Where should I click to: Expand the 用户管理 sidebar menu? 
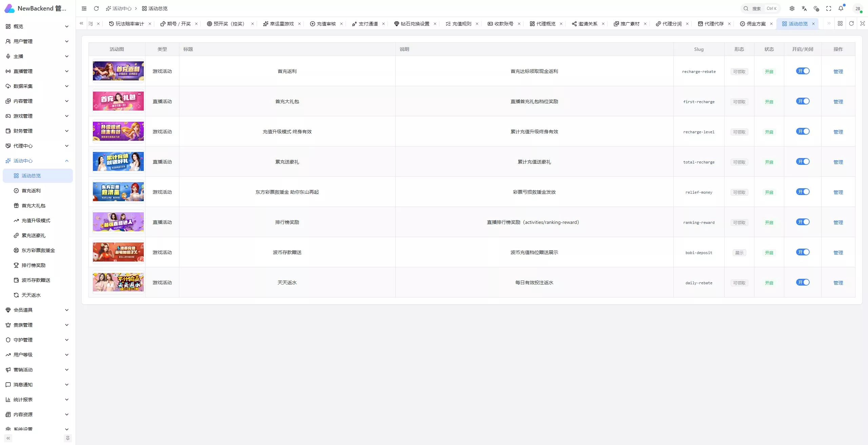(38, 41)
